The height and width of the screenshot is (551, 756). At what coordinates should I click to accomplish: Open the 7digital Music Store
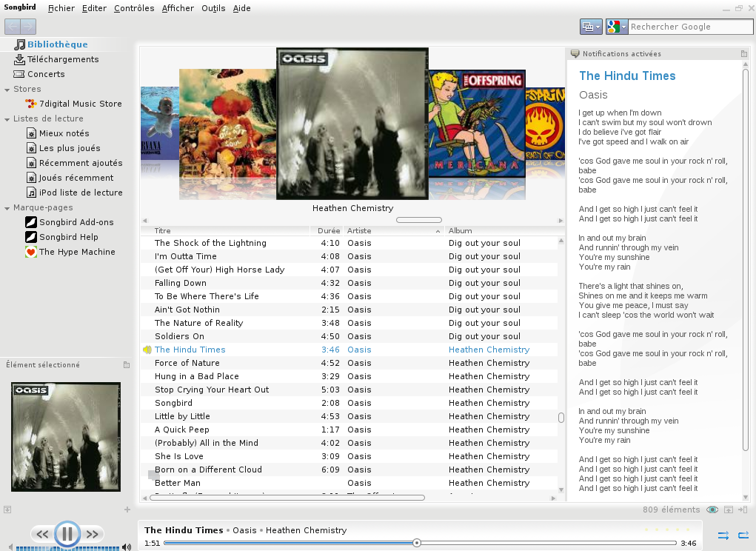coord(80,104)
